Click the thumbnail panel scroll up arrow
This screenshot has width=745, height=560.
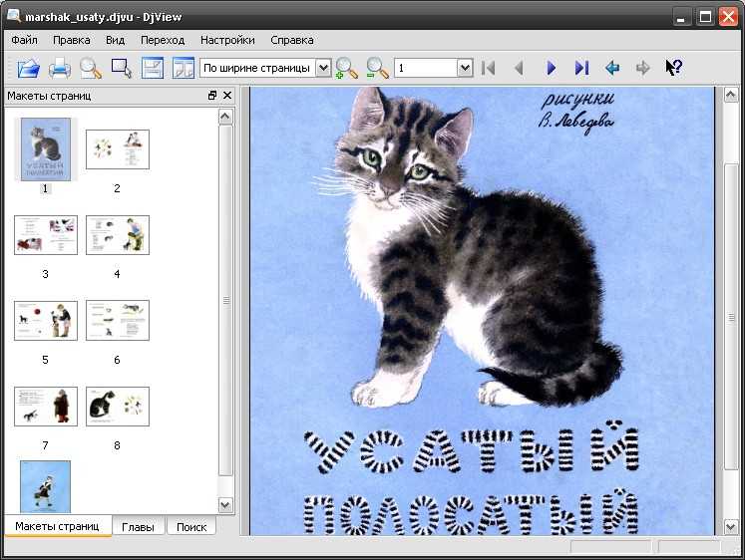click(x=225, y=117)
